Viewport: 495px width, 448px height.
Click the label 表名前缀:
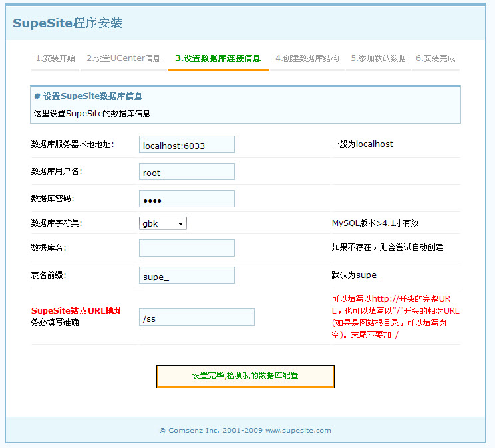pyautogui.click(x=49, y=275)
